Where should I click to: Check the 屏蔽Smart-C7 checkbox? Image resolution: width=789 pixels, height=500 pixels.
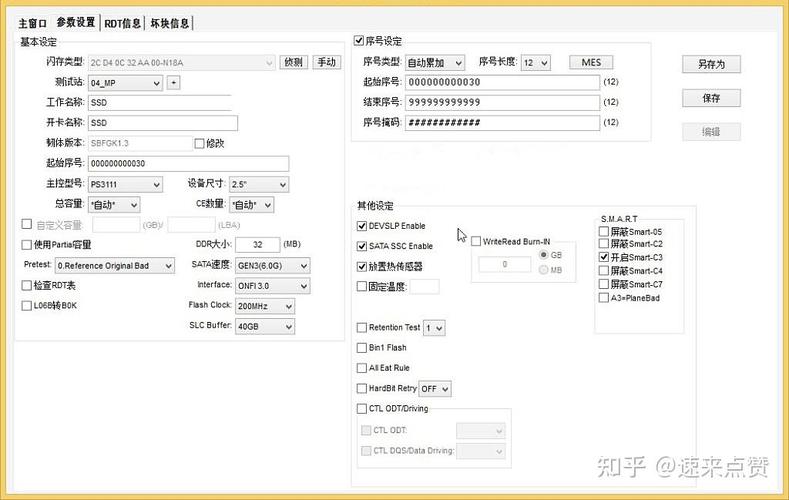click(604, 284)
